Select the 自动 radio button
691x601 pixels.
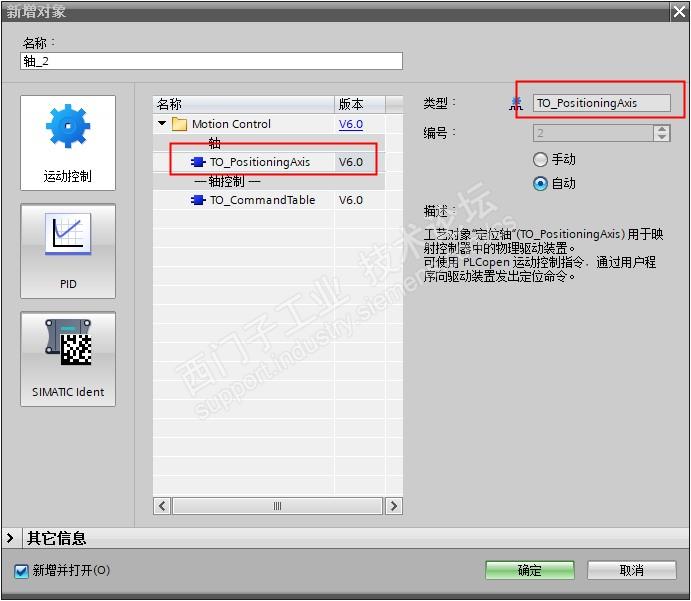click(540, 183)
